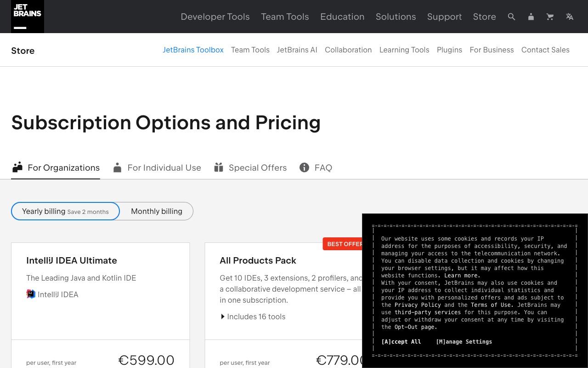This screenshot has height=368, width=588.
Task: Open Learn more link in cookie notice
Action: [x=462, y=276]
